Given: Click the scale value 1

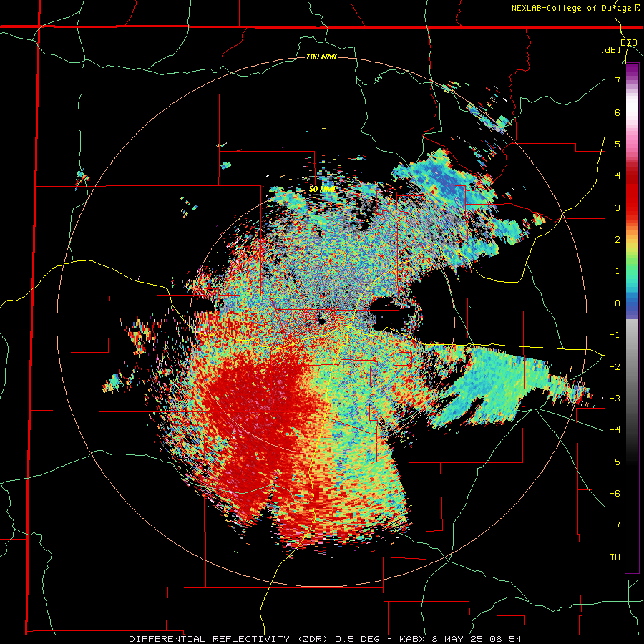Looking at the screenshot, I should tap(618, 271).
